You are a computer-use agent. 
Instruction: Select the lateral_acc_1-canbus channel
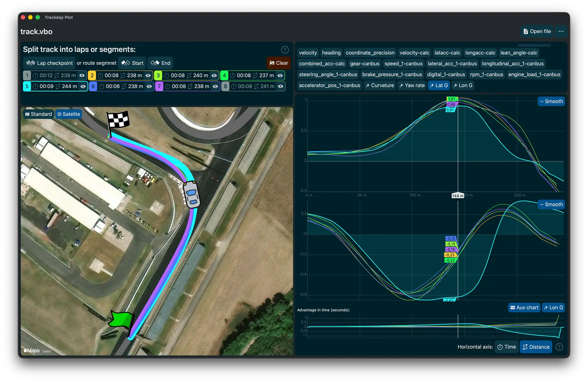(452, 64)
